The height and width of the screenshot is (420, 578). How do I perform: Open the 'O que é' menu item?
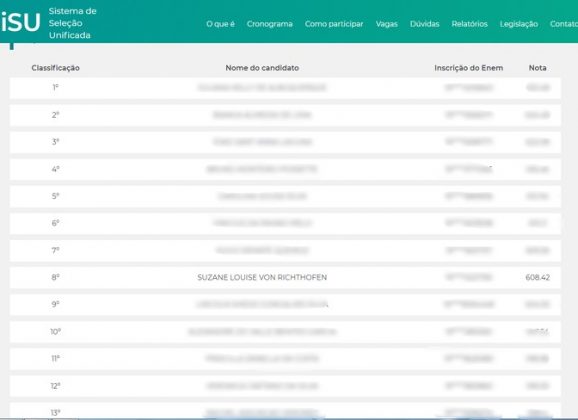click(x=220, y=24)
